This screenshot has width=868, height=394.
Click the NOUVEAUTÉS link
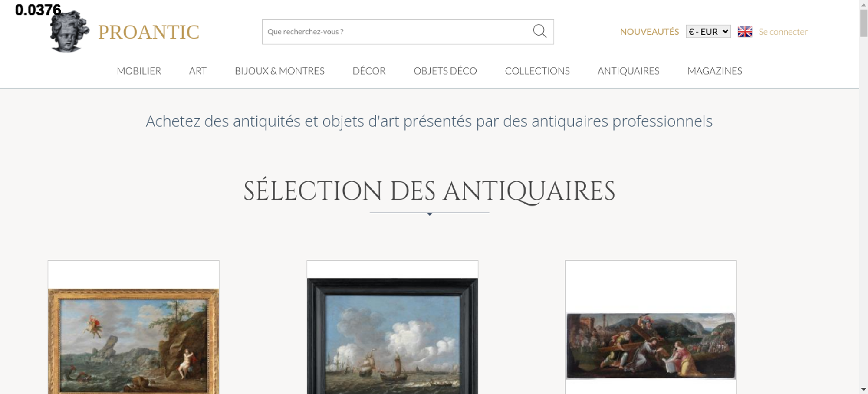(649, 32)
